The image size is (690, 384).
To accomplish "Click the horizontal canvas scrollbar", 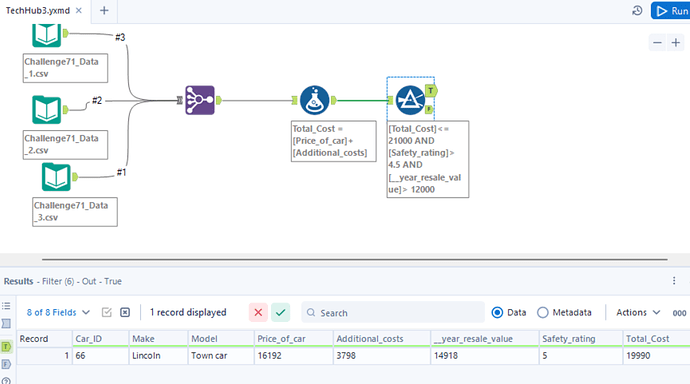I will coord(355,260).
